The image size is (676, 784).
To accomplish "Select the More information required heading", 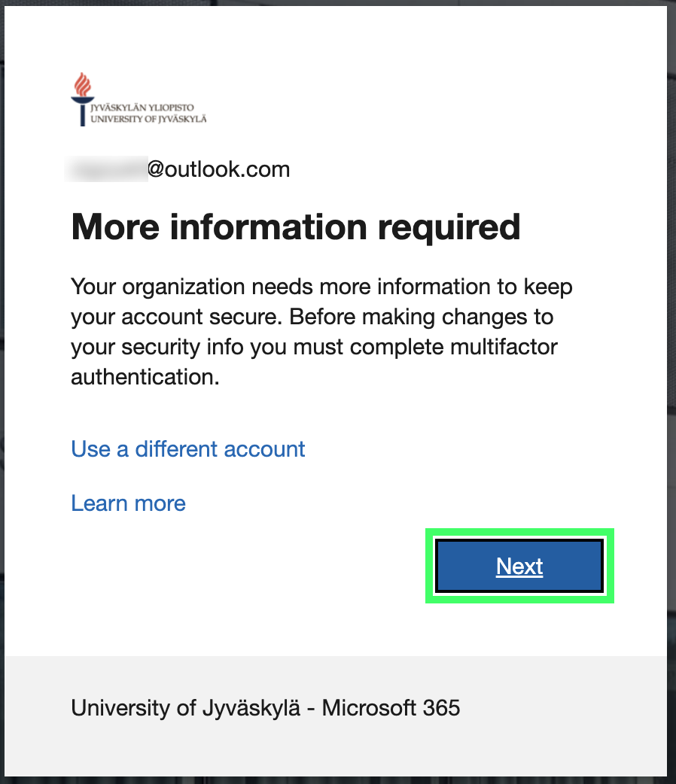I will (x=294, y=227).
